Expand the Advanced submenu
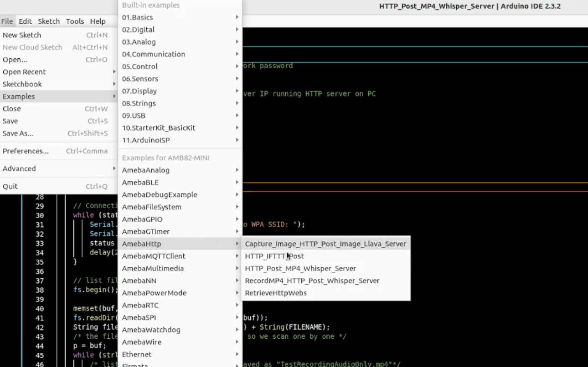588x367 pixels. point(19,168)
